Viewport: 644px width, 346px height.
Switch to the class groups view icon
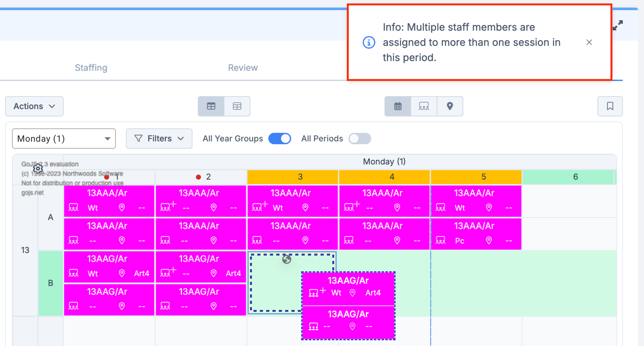(x=424, y=106)
